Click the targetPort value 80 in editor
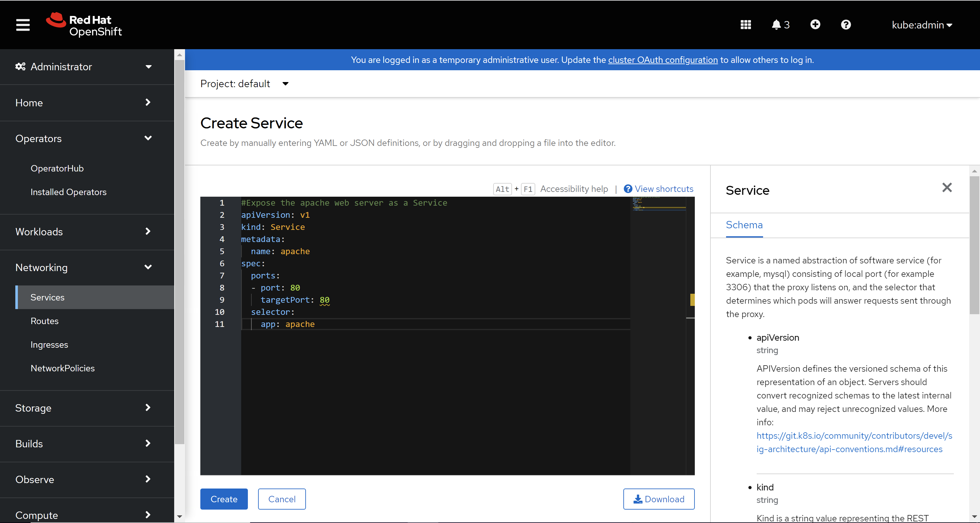 (x=324, y=300)
